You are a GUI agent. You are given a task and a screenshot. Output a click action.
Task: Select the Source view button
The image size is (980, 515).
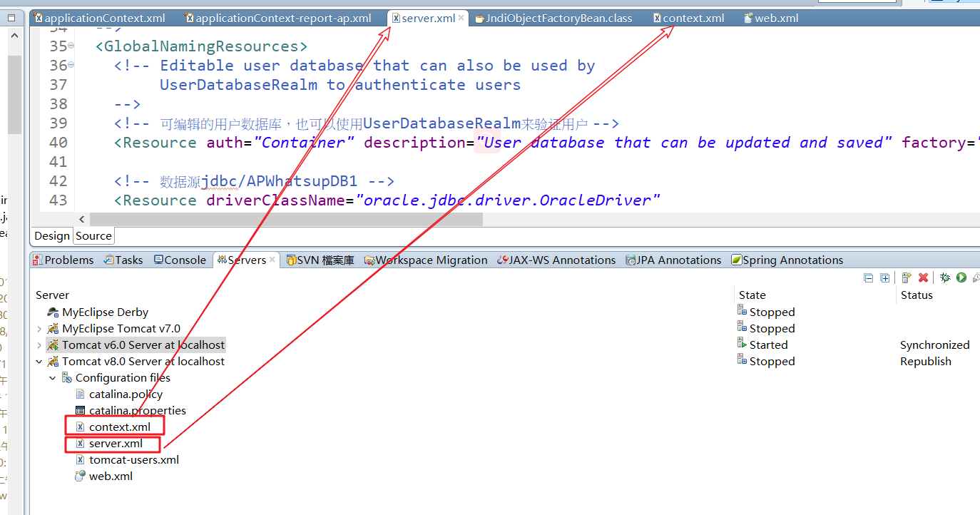[x=93, y=235]
